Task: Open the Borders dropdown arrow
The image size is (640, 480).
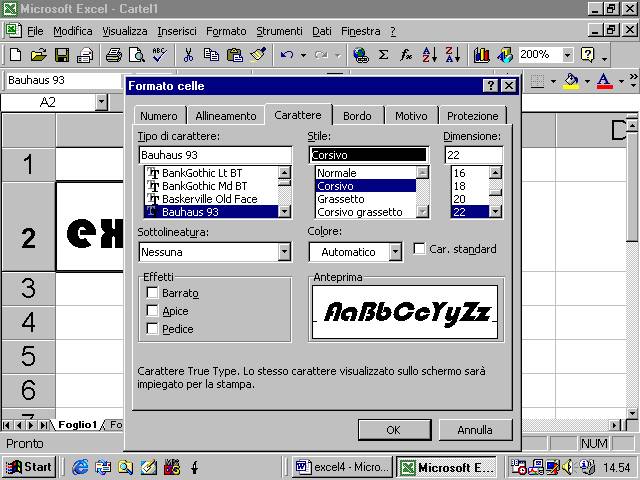Action: click(553, 81)
